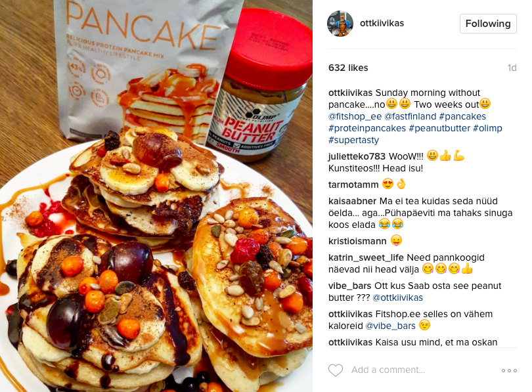Open ottkiivikas username in the header
The height and width of the screenshot is (392, 532).
[382, 24]
